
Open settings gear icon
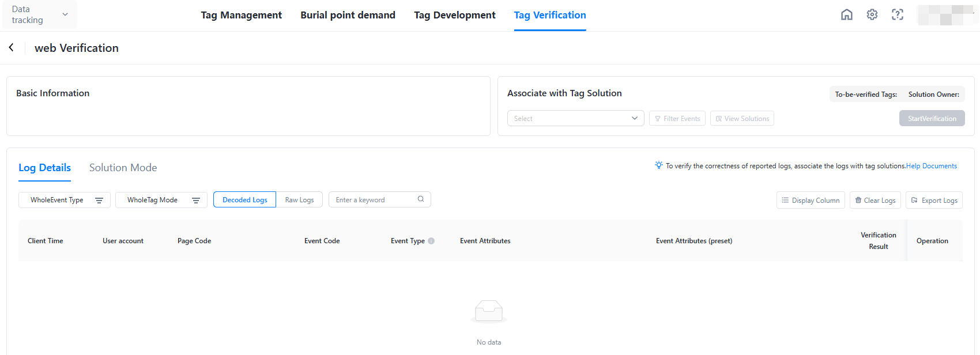coord(872,15)
